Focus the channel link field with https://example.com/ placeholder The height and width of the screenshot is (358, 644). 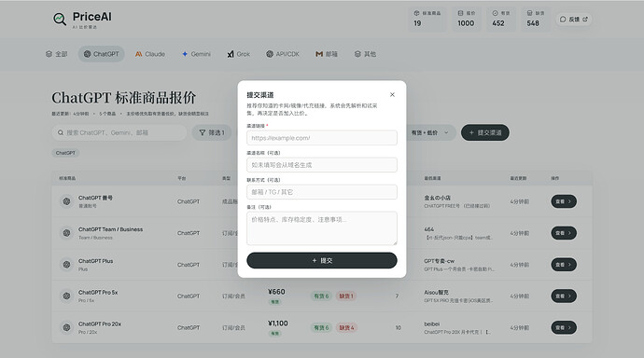coord(322,138)
